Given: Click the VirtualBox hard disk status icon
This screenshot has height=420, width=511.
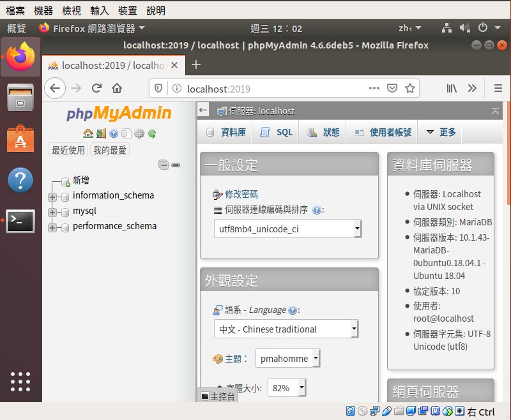Looking at the screenshot, I should point(350,411).
